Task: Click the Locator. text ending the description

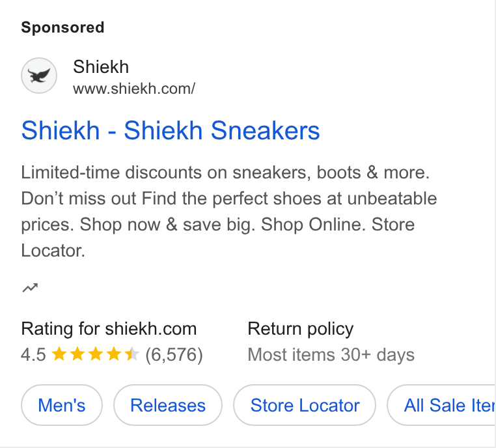Action: (53, 251)
